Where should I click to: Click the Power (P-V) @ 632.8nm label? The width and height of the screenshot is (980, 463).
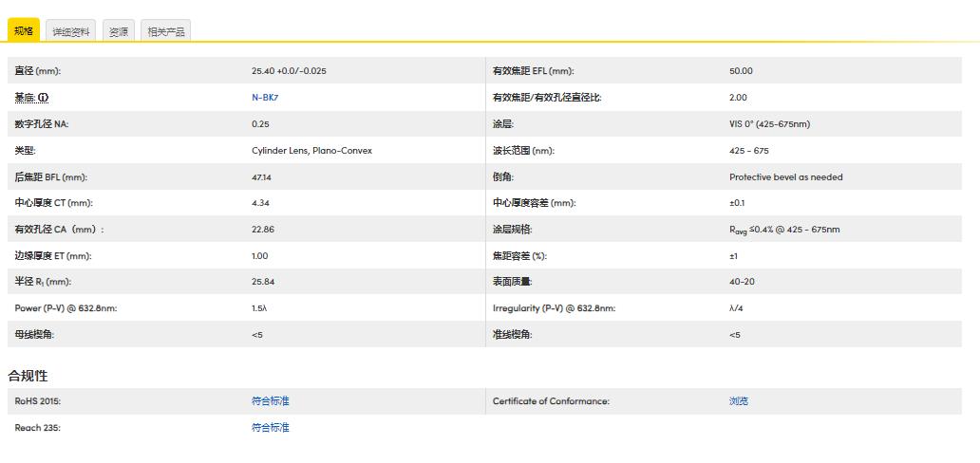pos(66,308)
